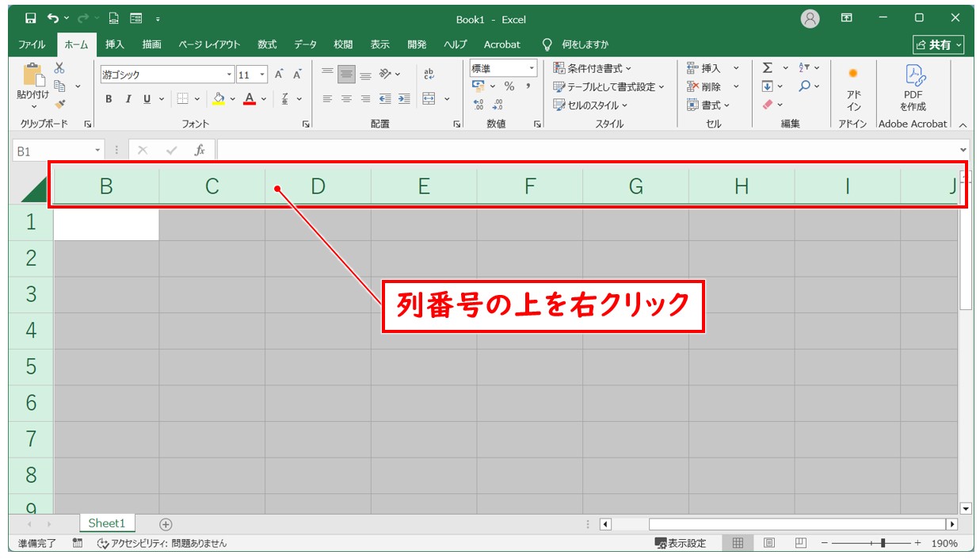
Task: Open the font size 11 dropdown
Action: pyautogui.click(x=262, y=75)
